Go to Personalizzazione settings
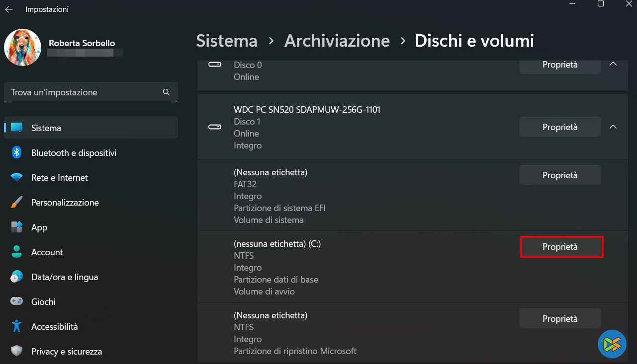The image size is (637, 364). pos(65,203)
